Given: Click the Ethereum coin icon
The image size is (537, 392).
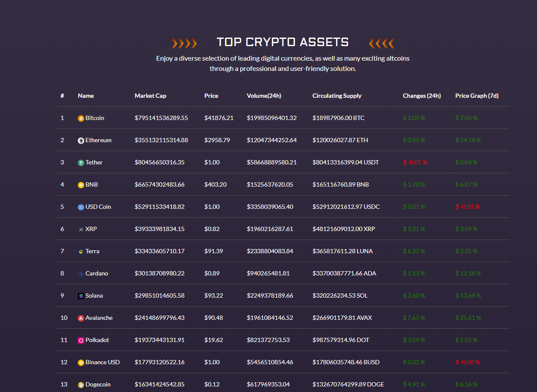Looking at the screenshot, I should (81, 140).
